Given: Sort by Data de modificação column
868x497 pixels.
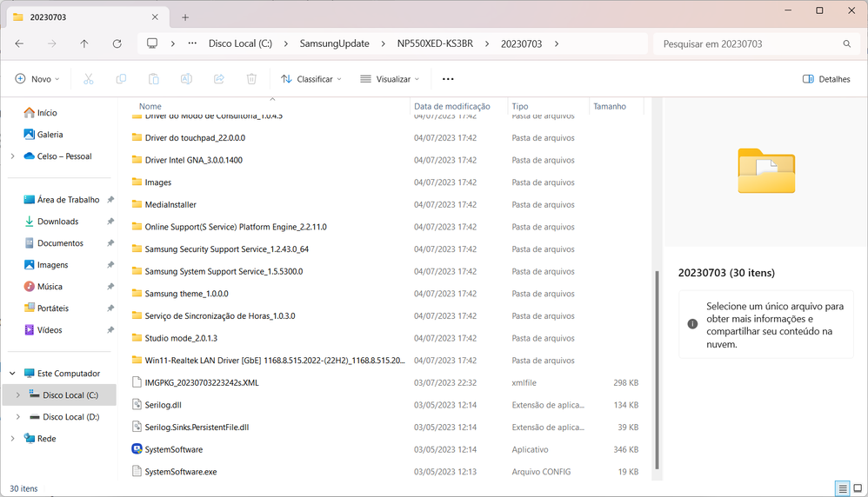Looking at the screenshot, I should tap(452, 106).
